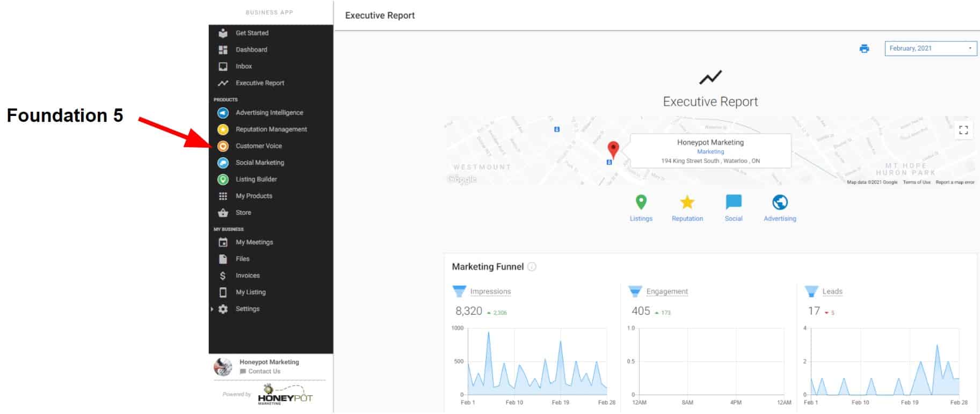Click the Impressions area chart
The width and height of the screenshot is (980, 414).
click(x=538, y=361)
